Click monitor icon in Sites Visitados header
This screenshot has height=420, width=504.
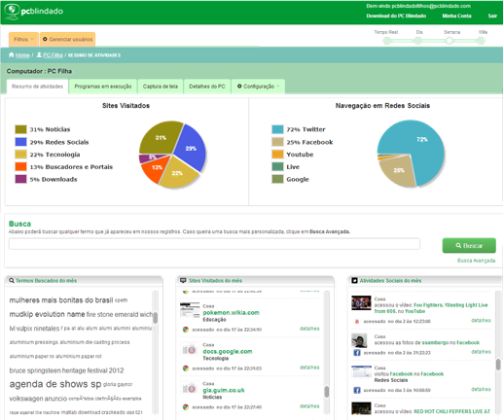(x=183, y=280)
